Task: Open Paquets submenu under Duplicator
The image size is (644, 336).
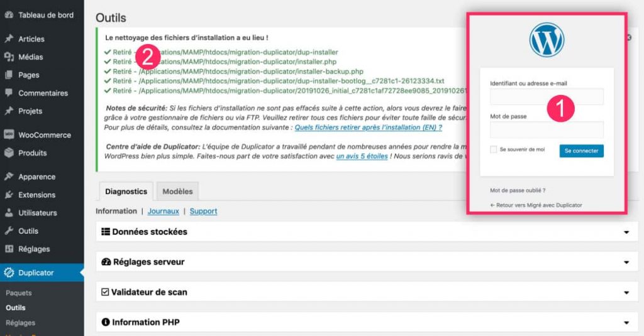Action: (18, 293)
